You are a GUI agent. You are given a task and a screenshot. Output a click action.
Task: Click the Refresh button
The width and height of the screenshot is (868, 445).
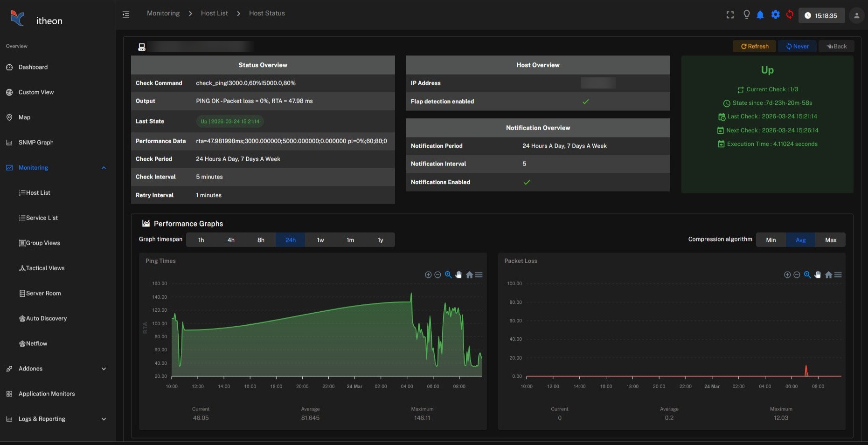pos(754,46)
